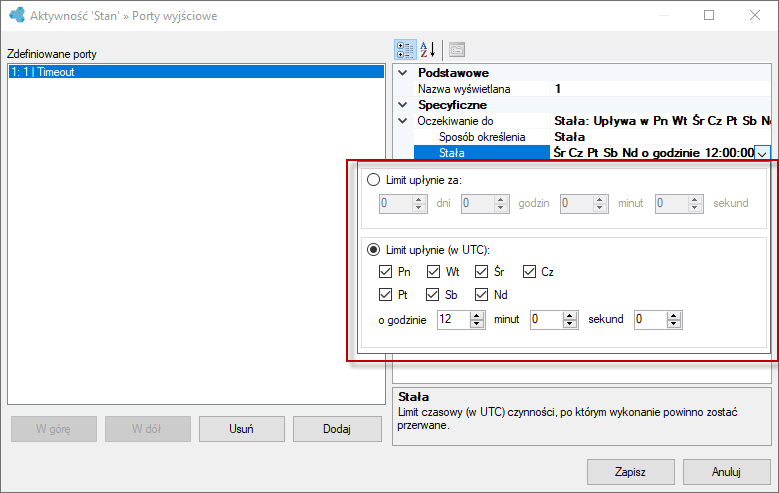Adjust the UTC minut spinner arrows
The width and height of the screenshot is (779, 493).
[x=570, y=320]
